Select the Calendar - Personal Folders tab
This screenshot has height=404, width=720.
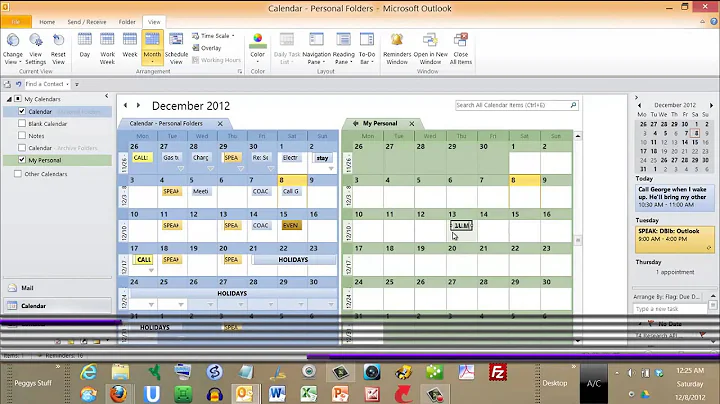(x=166, y=123)
